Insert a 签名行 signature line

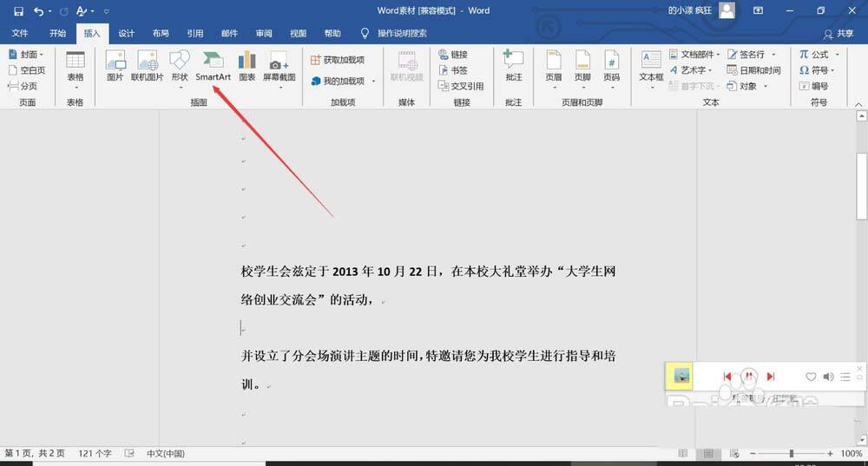[x=752, y=55]
